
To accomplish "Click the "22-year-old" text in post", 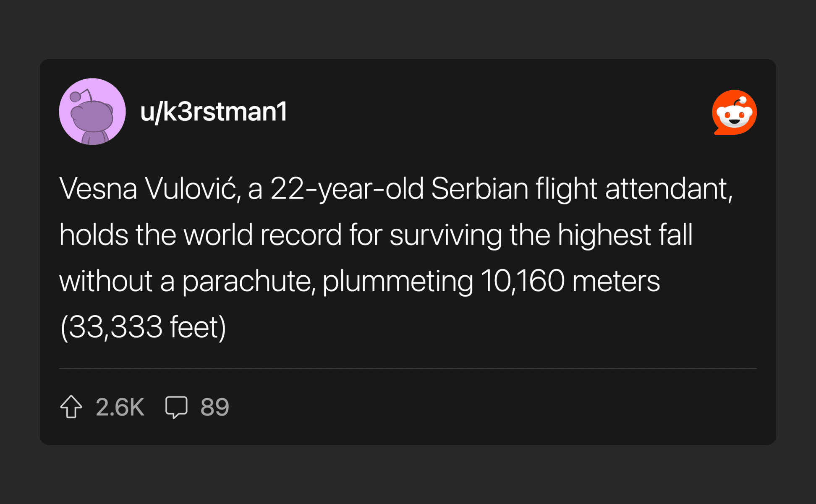I will pyautogui.click(x=347, y=189).
